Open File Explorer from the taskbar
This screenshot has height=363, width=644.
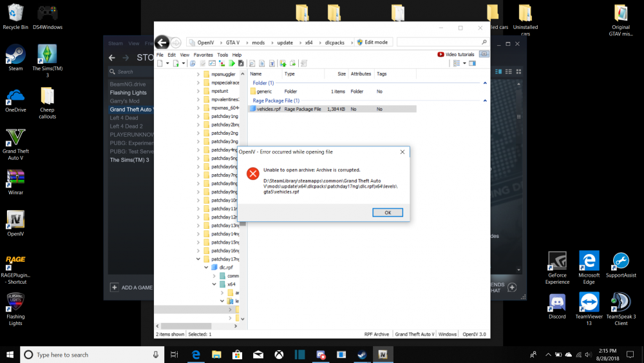click(x=216, y=355)
